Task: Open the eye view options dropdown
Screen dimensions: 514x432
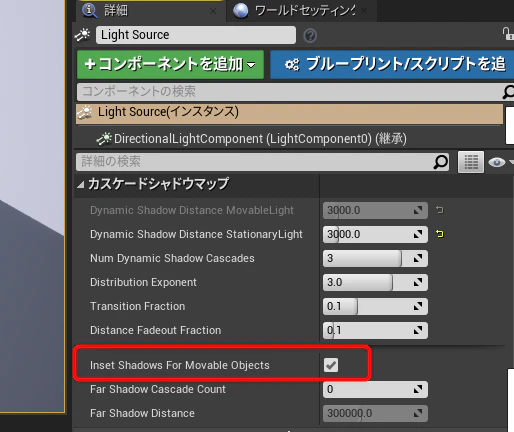Action: coord(500,162)
